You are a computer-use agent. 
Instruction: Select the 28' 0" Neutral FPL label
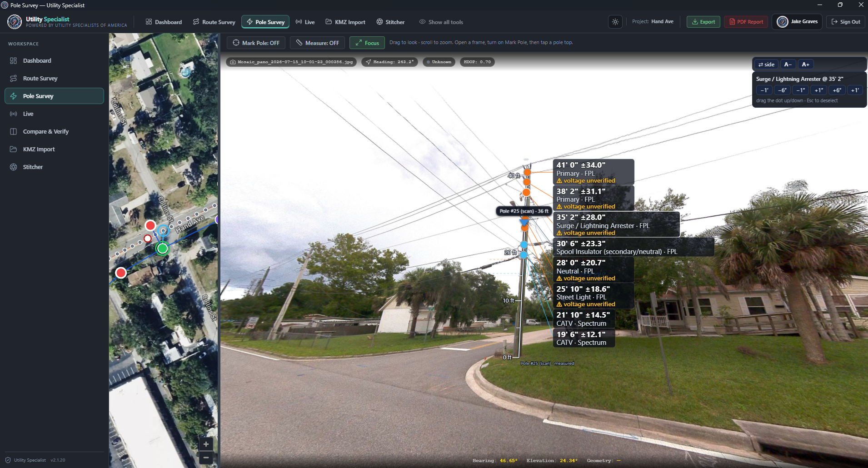coord(594,270)
